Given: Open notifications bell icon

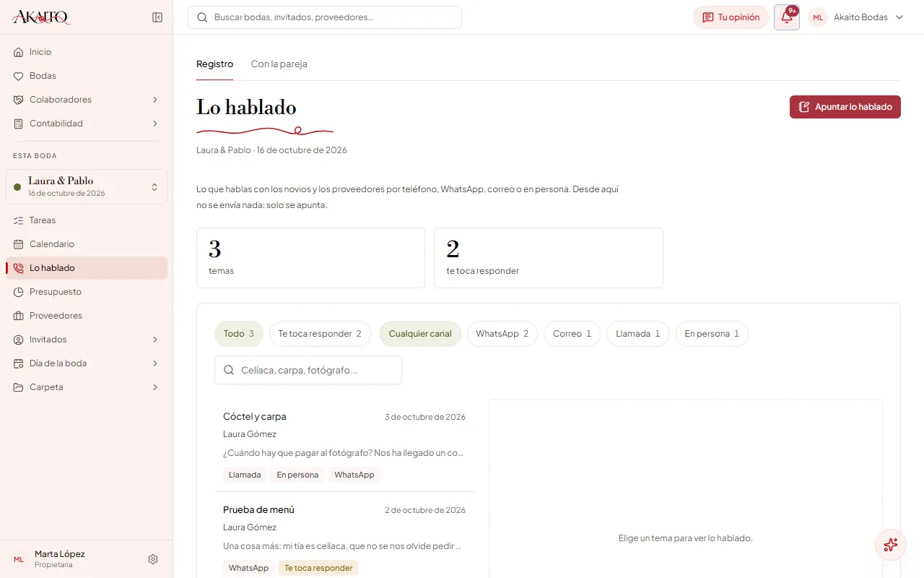Looking at the screenshot, I should click(787, 17).
